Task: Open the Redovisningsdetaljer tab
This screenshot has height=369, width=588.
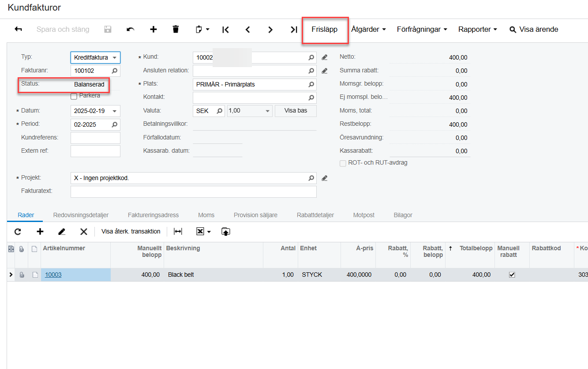Action: pos(81,215)
